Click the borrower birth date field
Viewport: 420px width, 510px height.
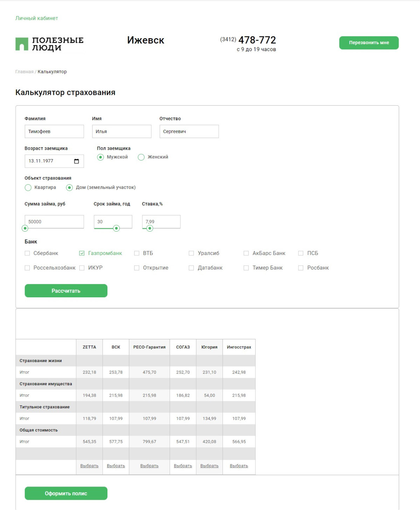[x=54, y=161]
